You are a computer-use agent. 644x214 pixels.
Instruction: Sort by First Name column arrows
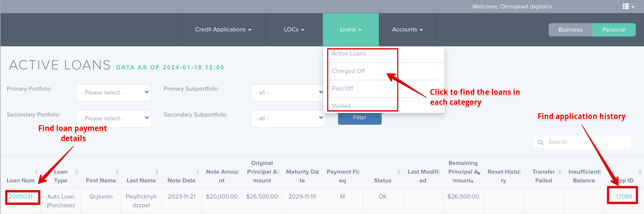coord(117,172)
